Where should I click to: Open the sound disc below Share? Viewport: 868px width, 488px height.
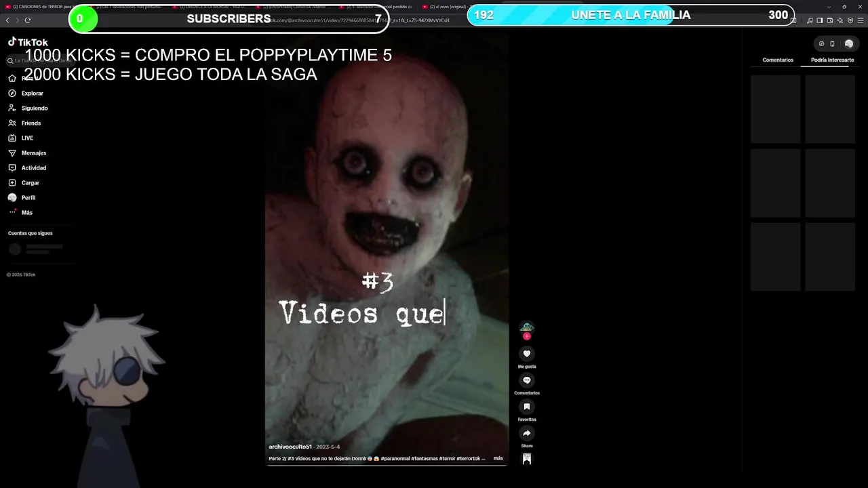[x=527, y=459]
